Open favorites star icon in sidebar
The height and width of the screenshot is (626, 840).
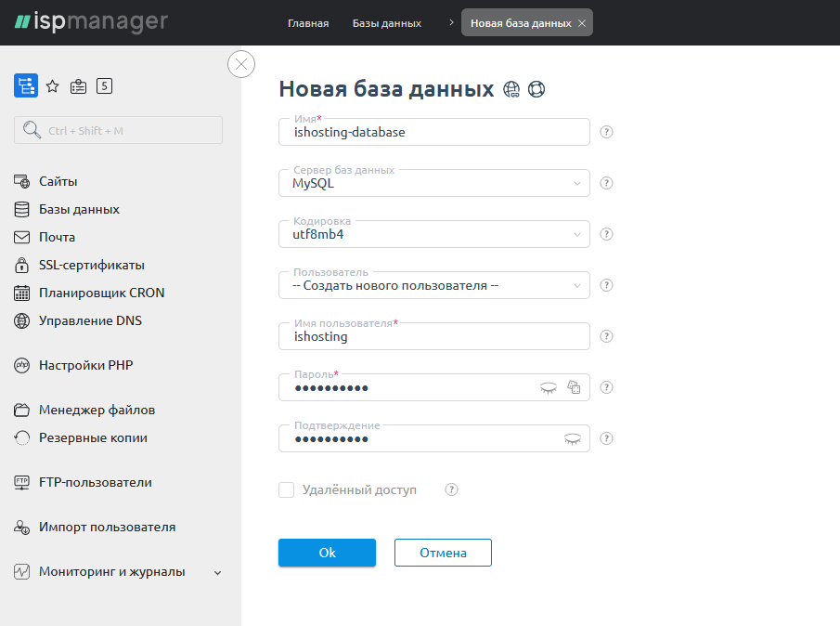(x=53, y=86)
